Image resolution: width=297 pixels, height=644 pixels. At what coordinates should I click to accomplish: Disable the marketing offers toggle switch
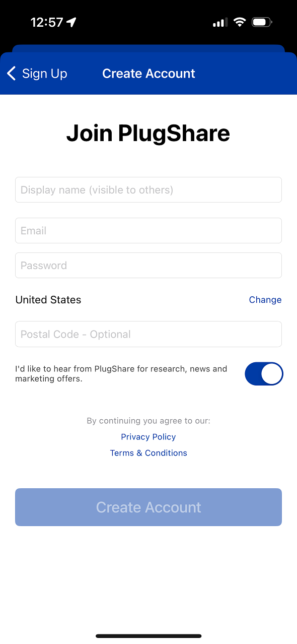[264, 374]
